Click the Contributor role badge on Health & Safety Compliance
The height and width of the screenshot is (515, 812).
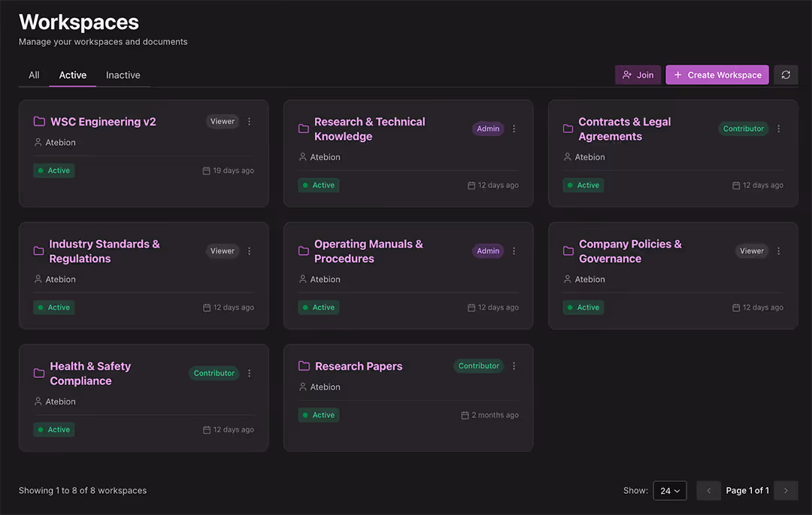pyautogui.click(x=214, y=373)
